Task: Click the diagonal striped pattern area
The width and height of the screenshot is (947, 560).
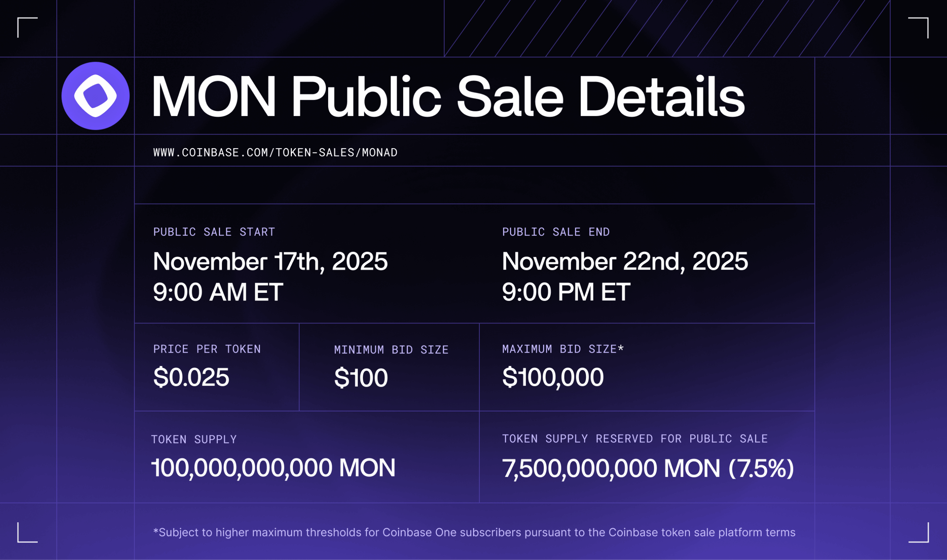Action: (667, 28)
